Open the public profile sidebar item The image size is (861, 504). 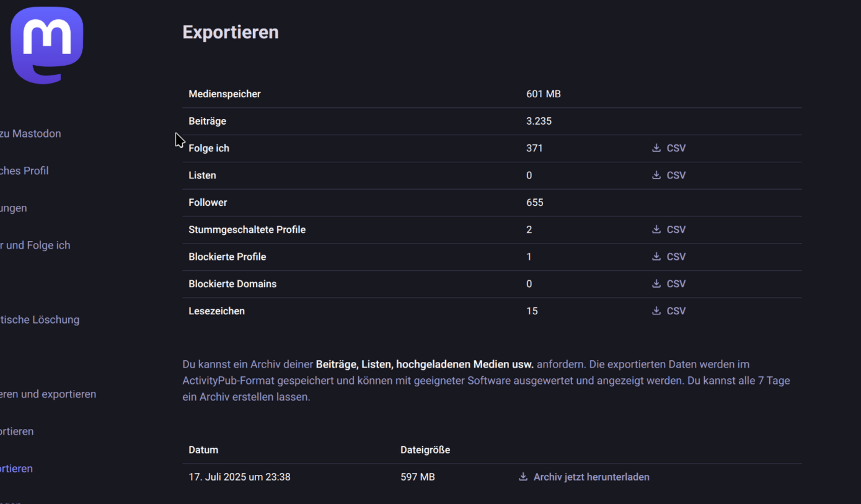point(24,171)
